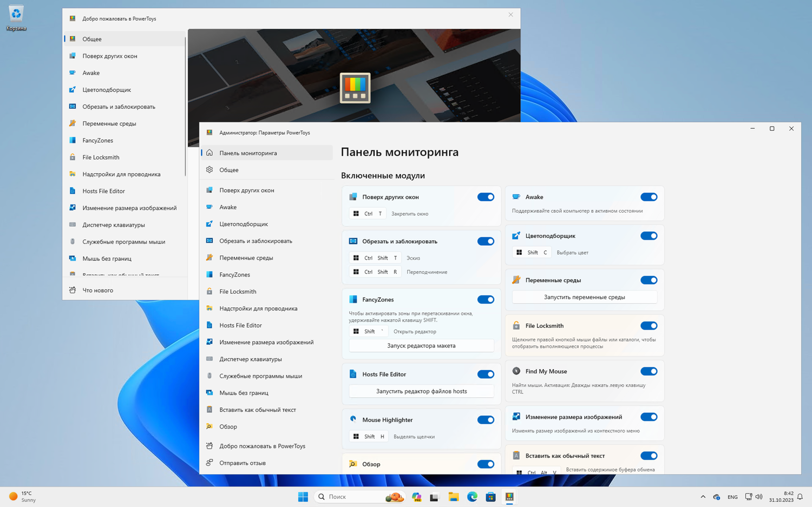812x507 pixels.
Task: Click Hosts File Editor icon in the Welcome window sidebar
Action: coord(73,190)
